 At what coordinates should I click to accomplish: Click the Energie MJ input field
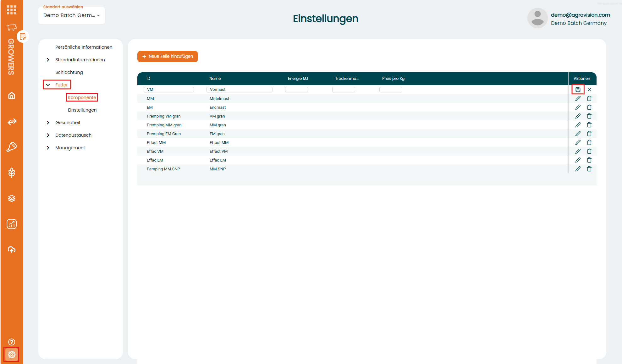point(296,90)
